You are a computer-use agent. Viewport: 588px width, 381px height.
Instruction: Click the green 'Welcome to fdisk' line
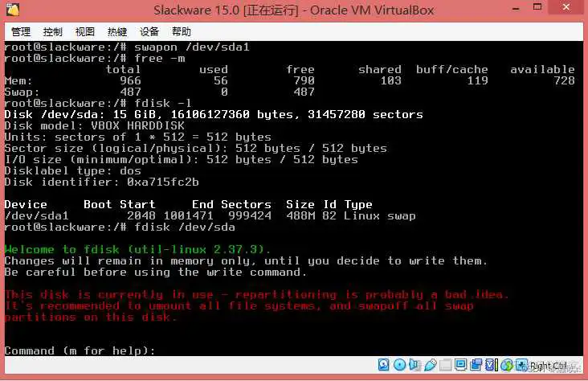137,250
